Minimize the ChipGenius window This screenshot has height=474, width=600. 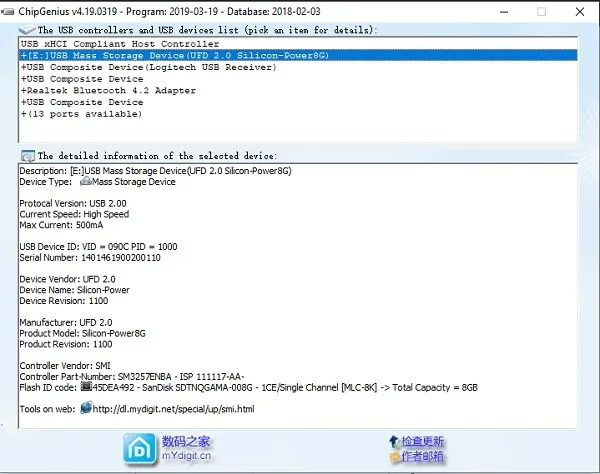pyautogui.click(x=504, y=12)
